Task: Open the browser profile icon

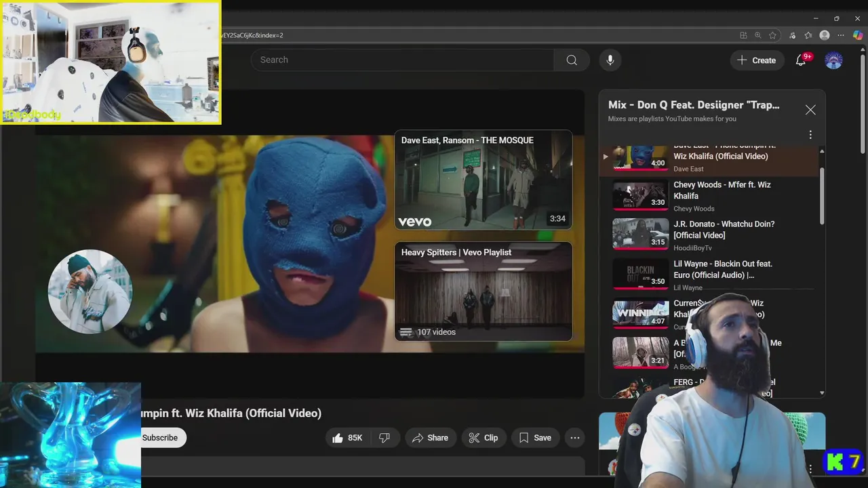Action: coord(825,35)
